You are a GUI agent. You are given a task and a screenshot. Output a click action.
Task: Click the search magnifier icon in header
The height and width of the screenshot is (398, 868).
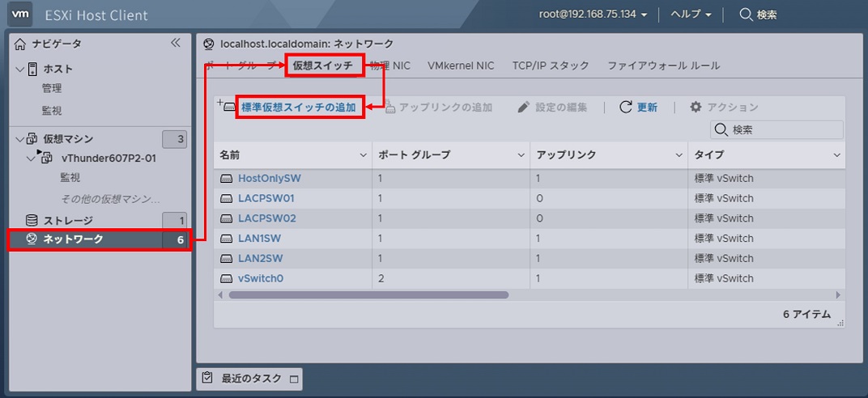746,15
